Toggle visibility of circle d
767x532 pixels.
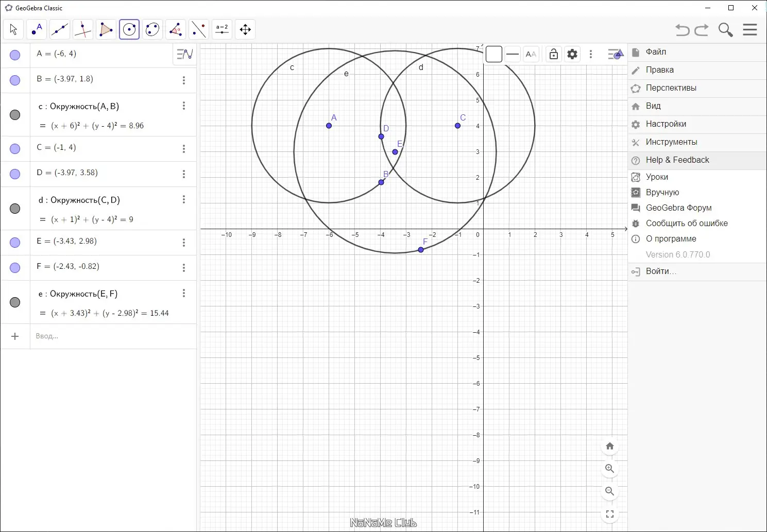pyautogui.click(x=15, y=209)
